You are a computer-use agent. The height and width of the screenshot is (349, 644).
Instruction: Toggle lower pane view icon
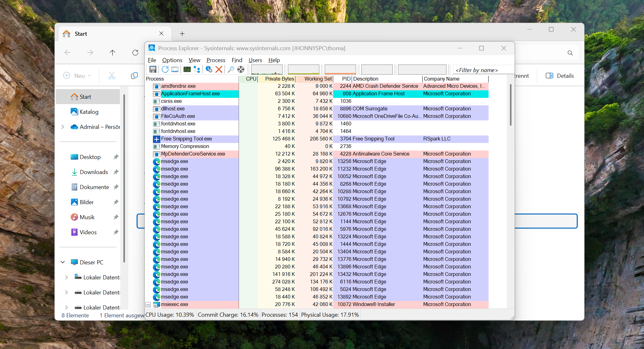[x=175, y=69]
